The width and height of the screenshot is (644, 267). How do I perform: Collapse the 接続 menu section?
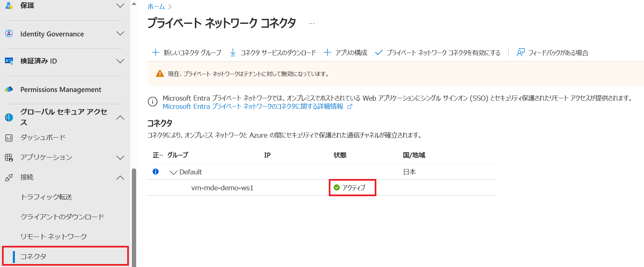click(x=120, y=178)
